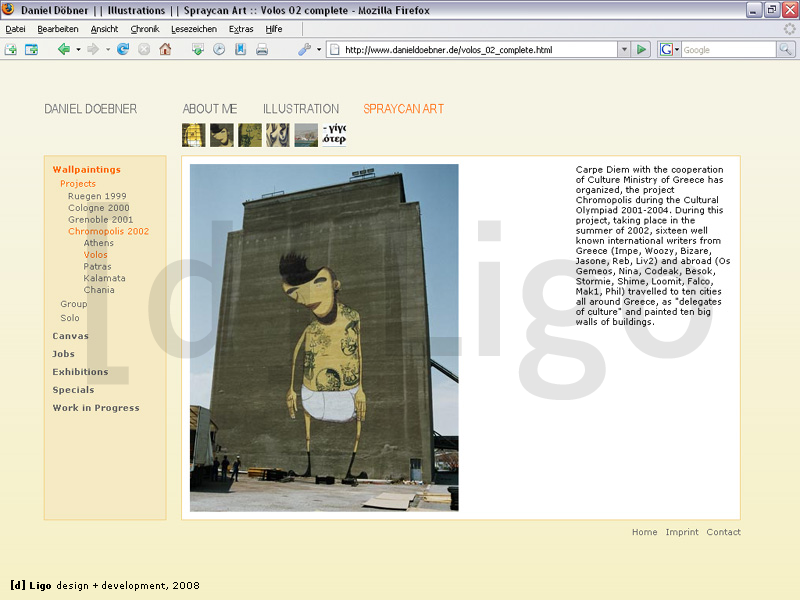Open the Cologne 2000 project
This screenshot has width=800, height=600.
point(99,208)
